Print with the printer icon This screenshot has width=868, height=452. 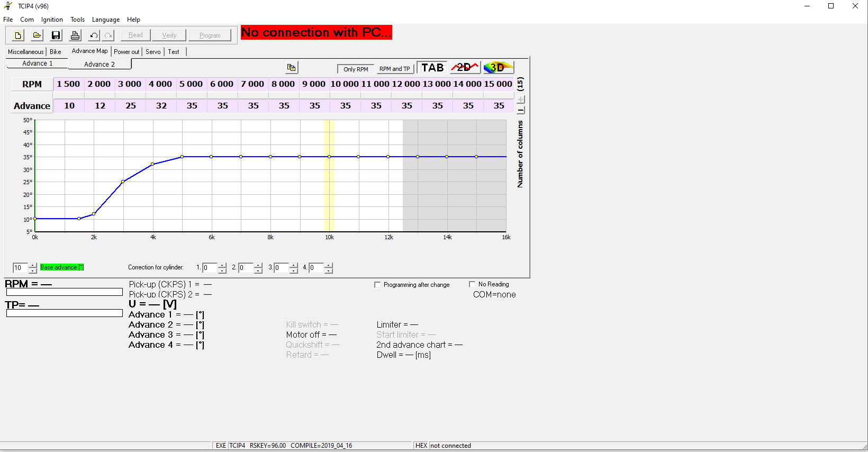(75, 35)
